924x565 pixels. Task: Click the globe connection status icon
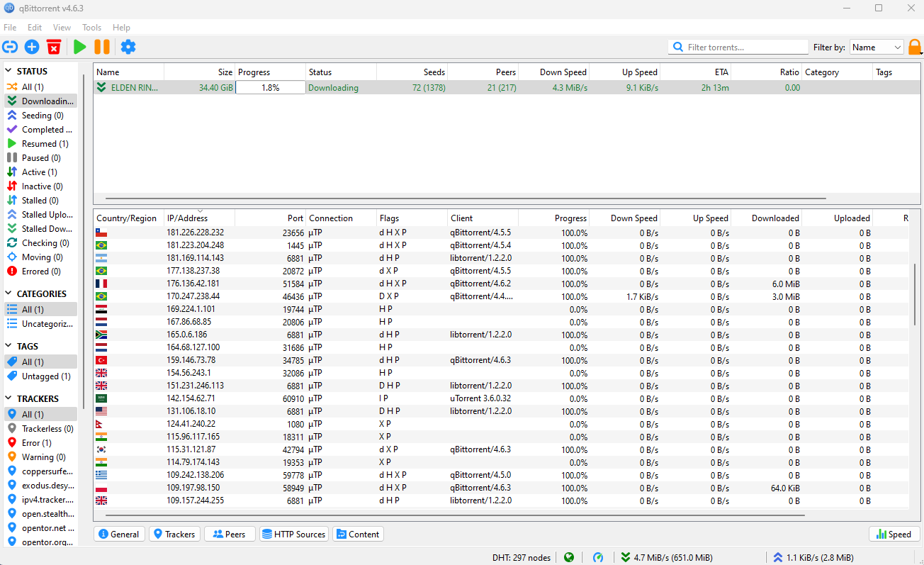click(x=569, y=557)
